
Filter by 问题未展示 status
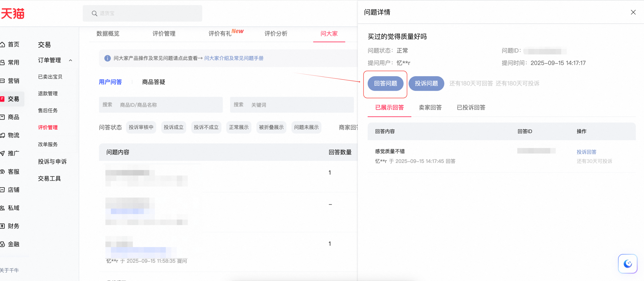point(306,127)
